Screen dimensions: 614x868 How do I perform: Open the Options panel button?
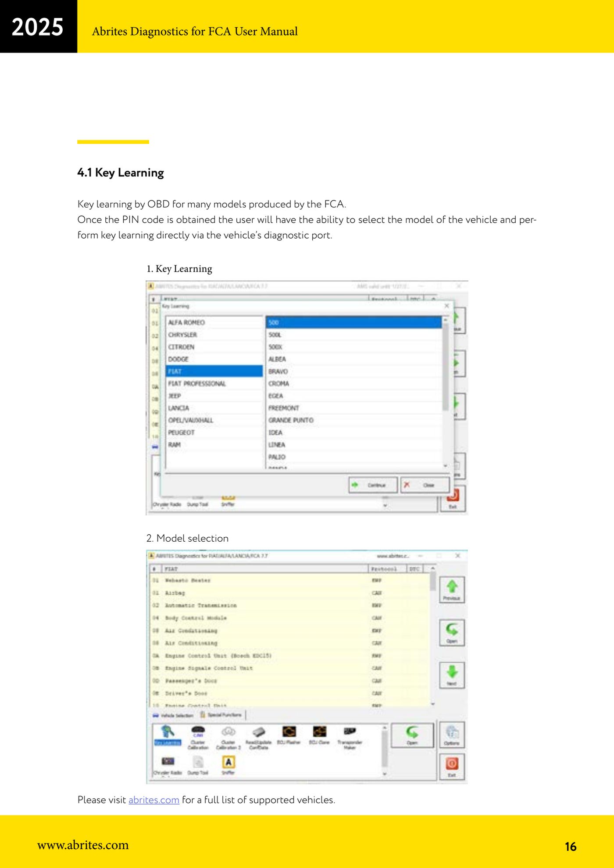(x=452, y=735)
